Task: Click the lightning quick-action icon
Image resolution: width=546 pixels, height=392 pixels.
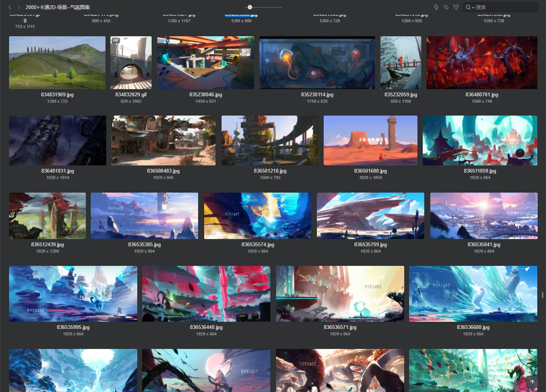Action: [x=436, y=7]
